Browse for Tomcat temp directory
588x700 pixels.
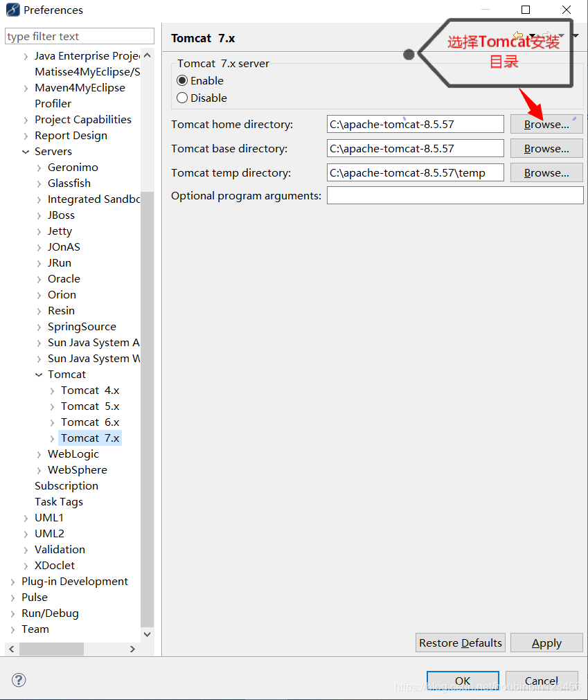click(x=546, y=172)
